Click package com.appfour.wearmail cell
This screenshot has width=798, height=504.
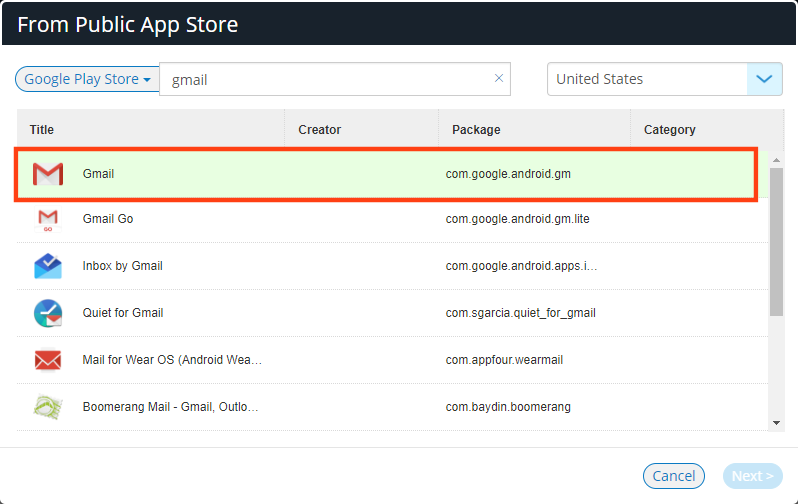pyautogui.click(x=504, y=360)
